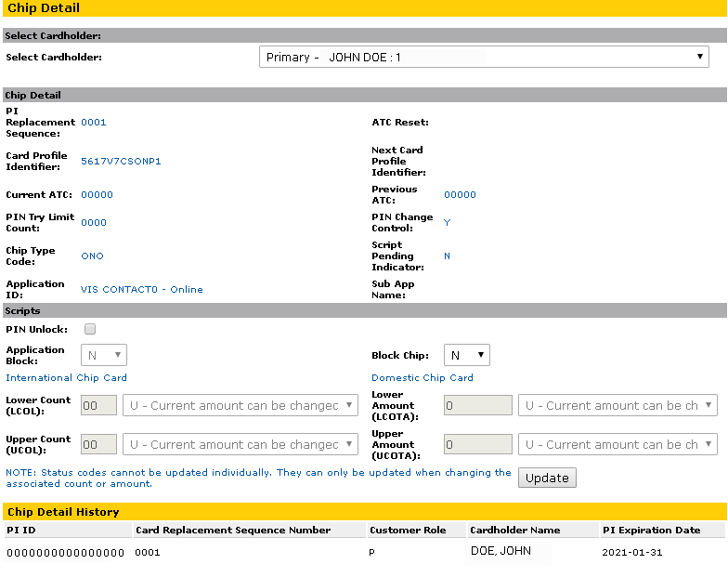Click the PI Replacement Sequence value 0001
Screen dimensions: 728x577
(93, 122)
